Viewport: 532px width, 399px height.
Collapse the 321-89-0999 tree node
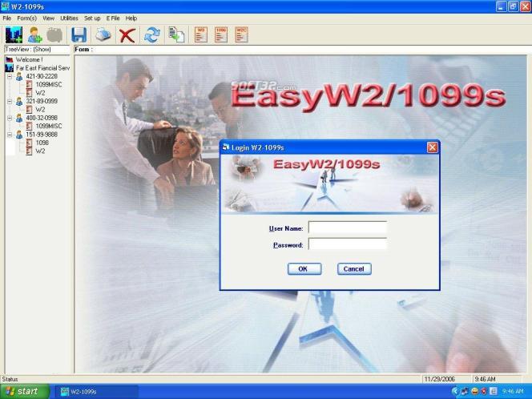10,102
